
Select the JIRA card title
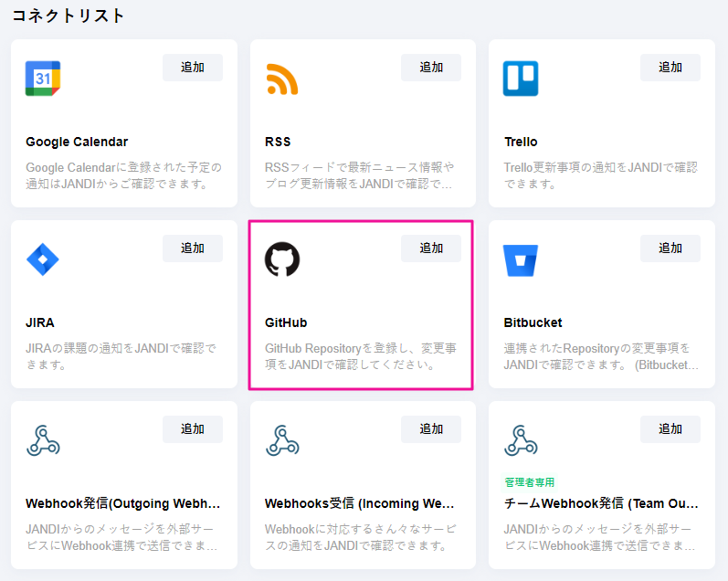tap(40, 322)
